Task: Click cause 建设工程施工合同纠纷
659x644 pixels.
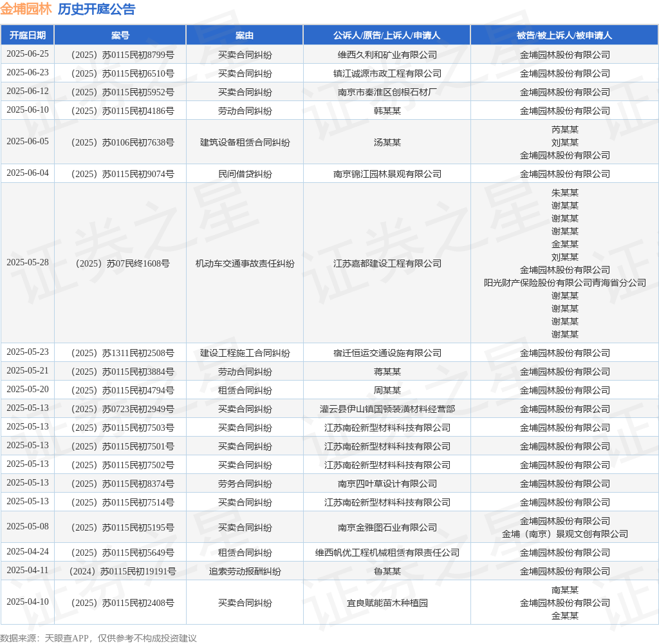Action: tap(245, 354)
